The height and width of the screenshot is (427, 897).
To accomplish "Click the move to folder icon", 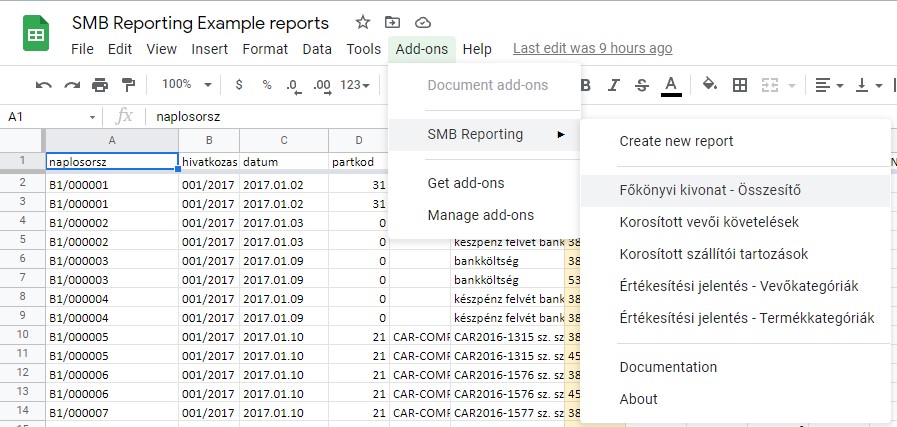I will 392,22.
